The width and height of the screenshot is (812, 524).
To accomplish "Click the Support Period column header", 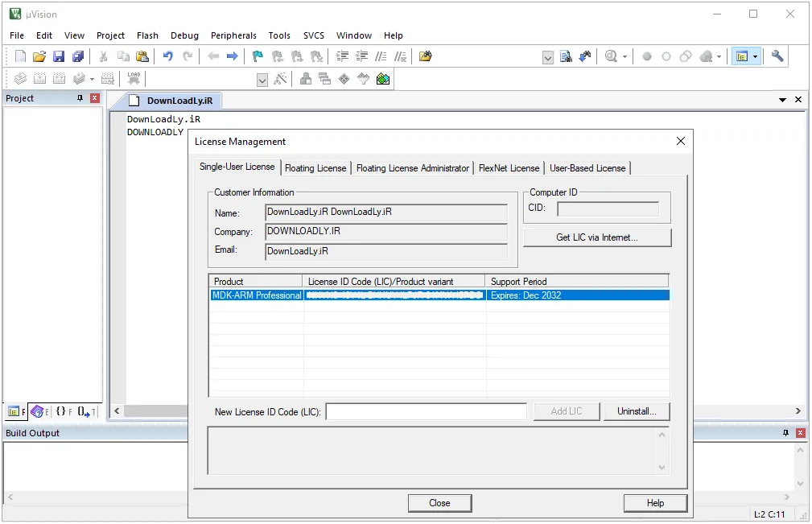I will (x=577, y=281).
